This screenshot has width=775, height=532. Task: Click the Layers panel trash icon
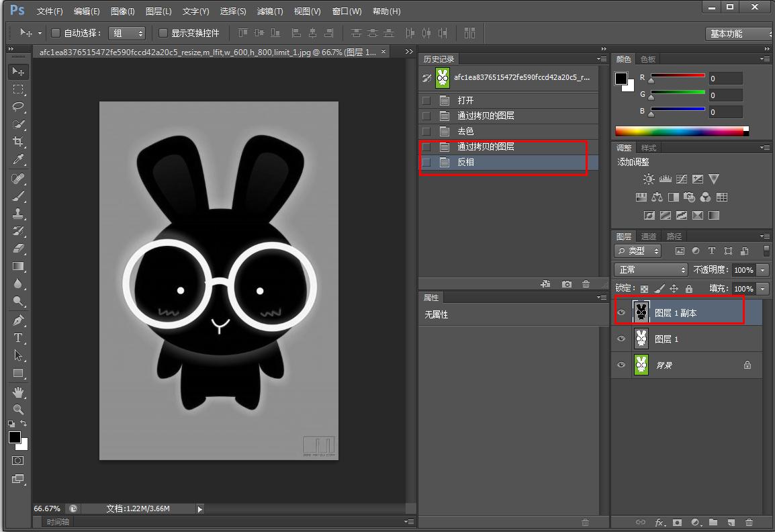[x=749, y=522]
